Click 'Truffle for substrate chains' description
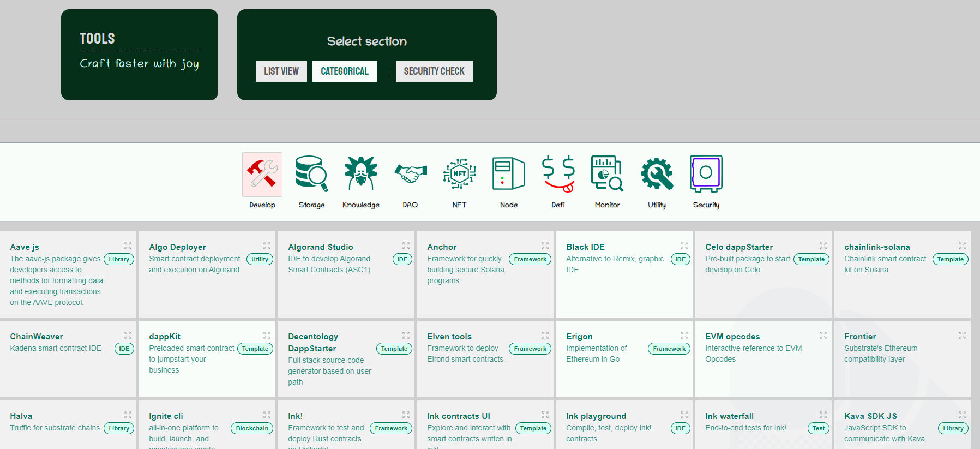Image resolution: width=980 pixels, height=449 pixels. click(55, 428)
